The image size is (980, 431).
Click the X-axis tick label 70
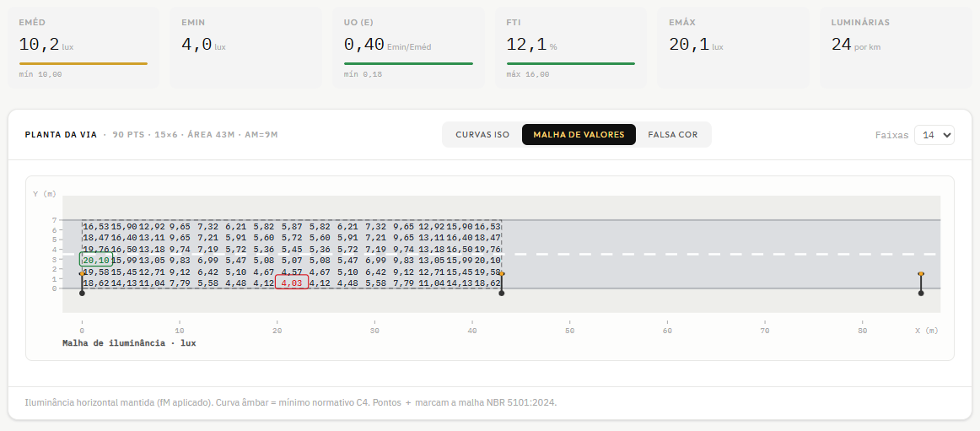764,331
